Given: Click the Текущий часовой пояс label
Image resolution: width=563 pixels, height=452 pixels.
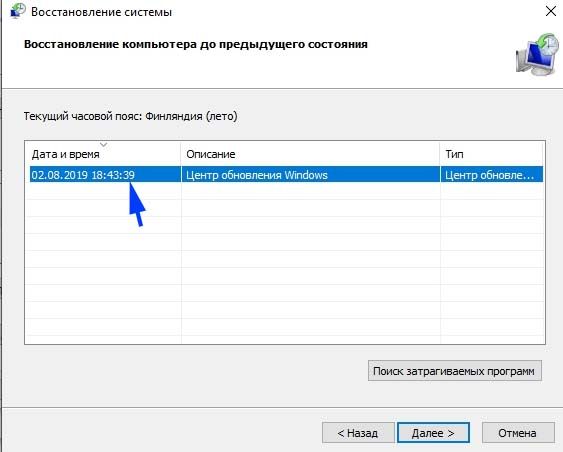Looking at the screenshot, I should coord(130,116).
